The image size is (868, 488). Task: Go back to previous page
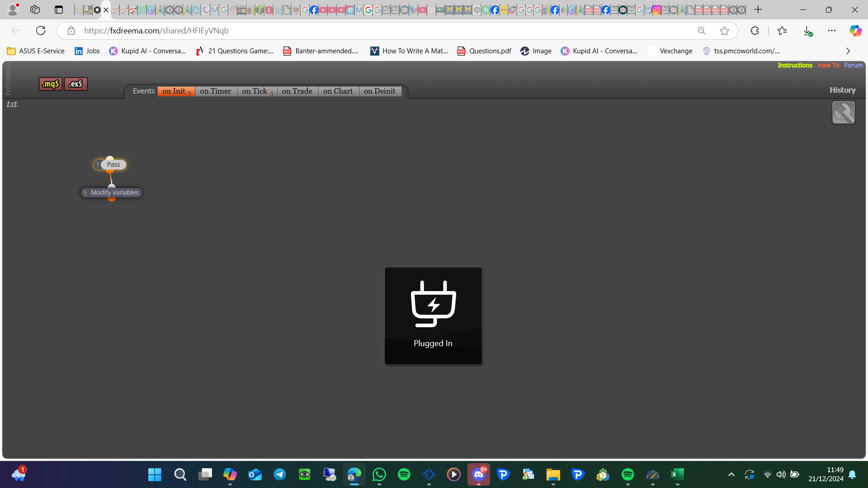click(16, 31)
